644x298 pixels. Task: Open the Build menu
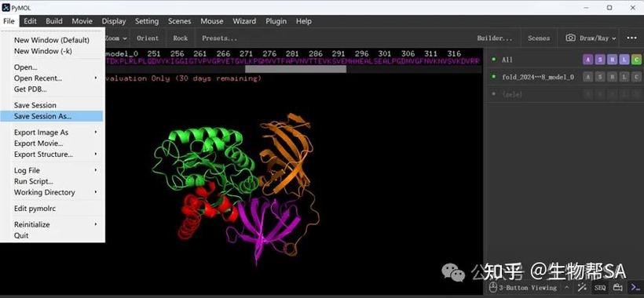54,21
